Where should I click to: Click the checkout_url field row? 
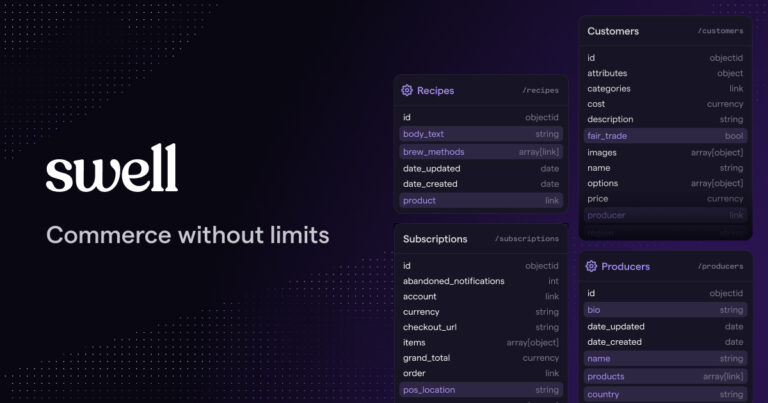pos(480,327)
